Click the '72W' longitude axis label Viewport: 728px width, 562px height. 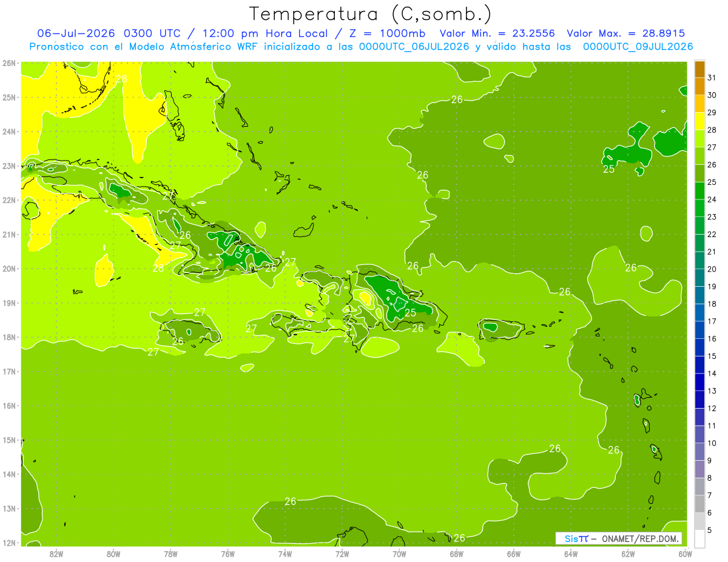click(342, 554)
